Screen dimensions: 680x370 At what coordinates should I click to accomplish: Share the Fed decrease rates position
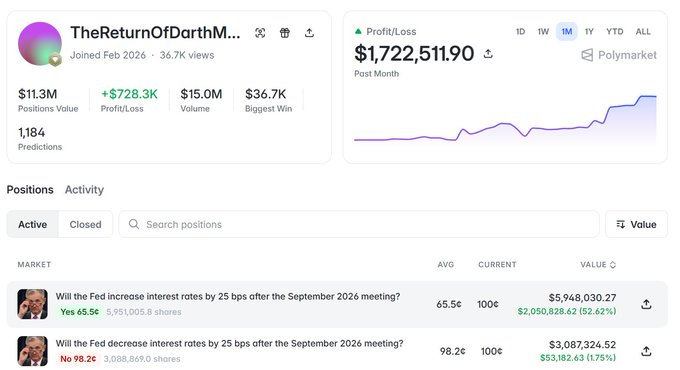click(x=646, y=351)
